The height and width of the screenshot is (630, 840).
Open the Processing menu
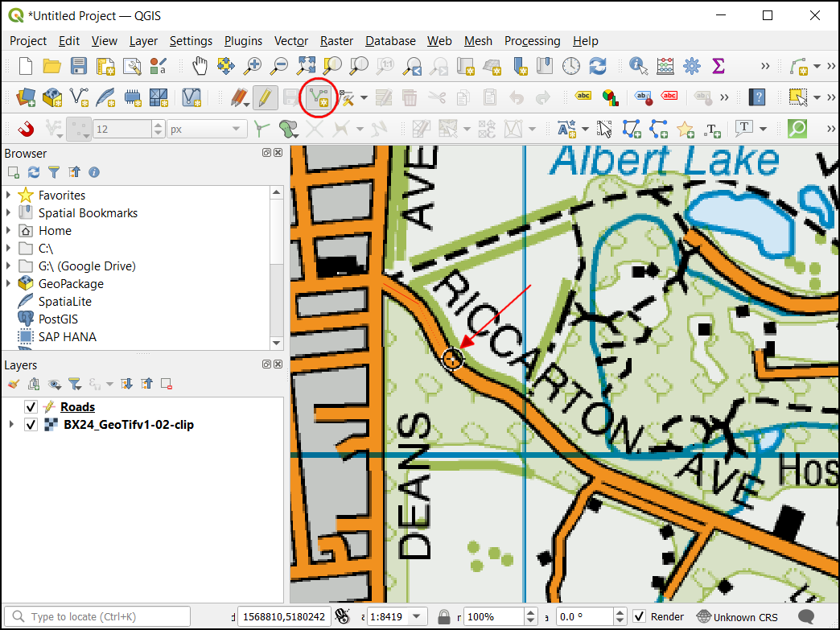532,41
